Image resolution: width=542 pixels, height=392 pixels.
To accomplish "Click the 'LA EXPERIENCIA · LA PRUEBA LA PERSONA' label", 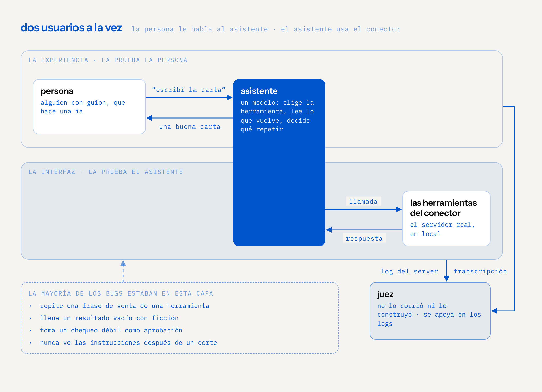I will tap(108, 60).
